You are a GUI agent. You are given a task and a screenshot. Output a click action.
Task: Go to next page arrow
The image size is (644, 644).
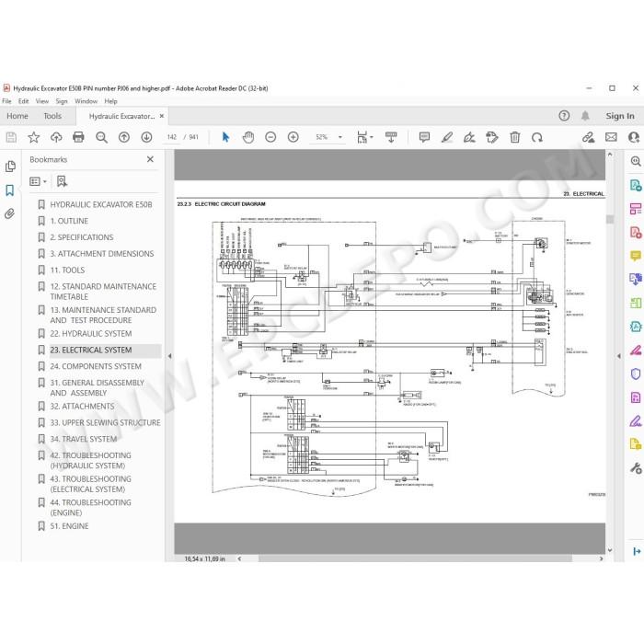coord(146,137)
